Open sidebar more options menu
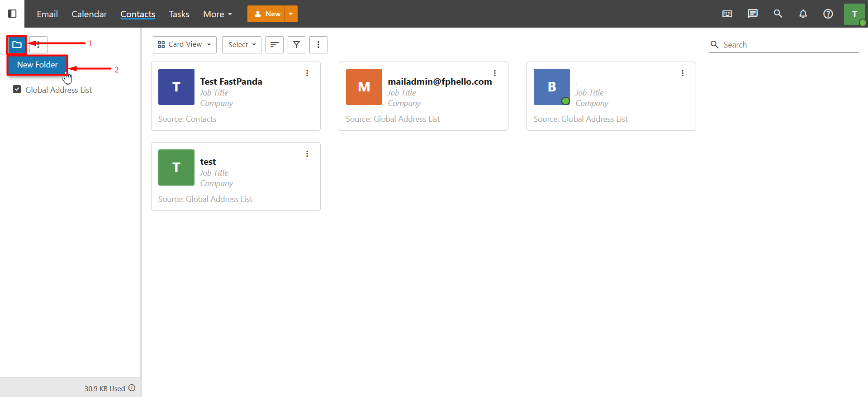The image size is (868, 397). click(x=38, y=45)
